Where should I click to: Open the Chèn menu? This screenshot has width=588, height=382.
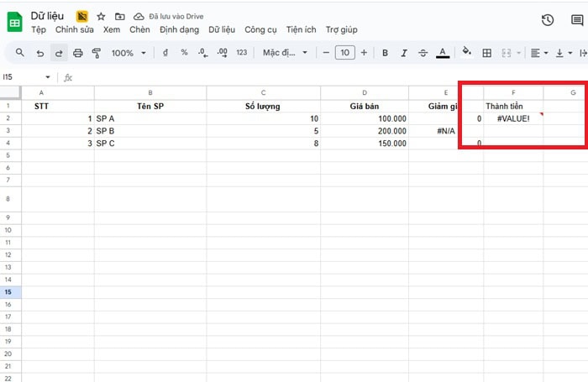[139, 29]
